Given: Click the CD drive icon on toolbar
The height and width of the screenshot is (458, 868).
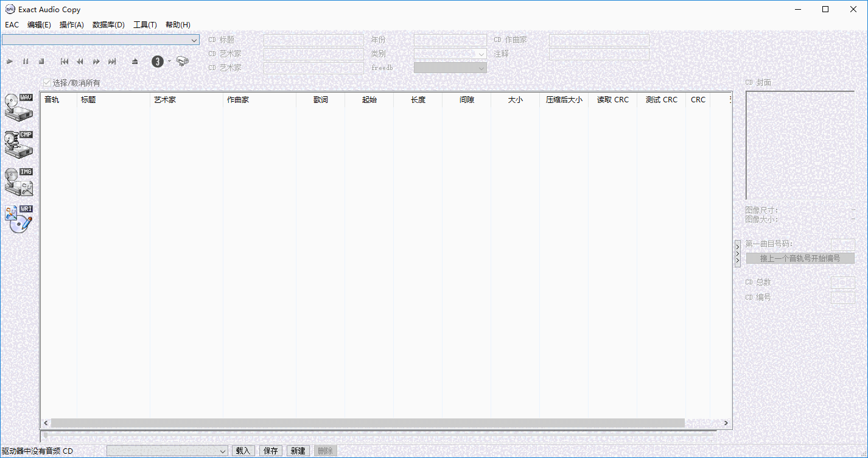Looking at the screenshot, I should [182, 61].
